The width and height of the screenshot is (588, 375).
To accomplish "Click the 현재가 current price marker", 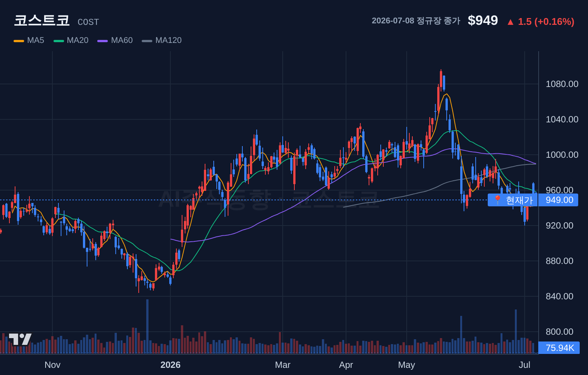I will (x=513, y=200).
